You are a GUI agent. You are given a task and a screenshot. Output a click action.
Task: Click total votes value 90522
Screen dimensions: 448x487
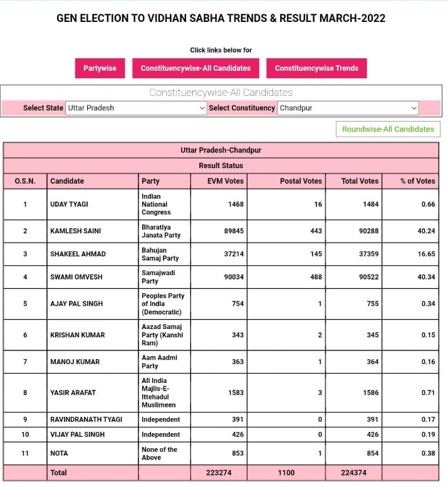[369, 277]
